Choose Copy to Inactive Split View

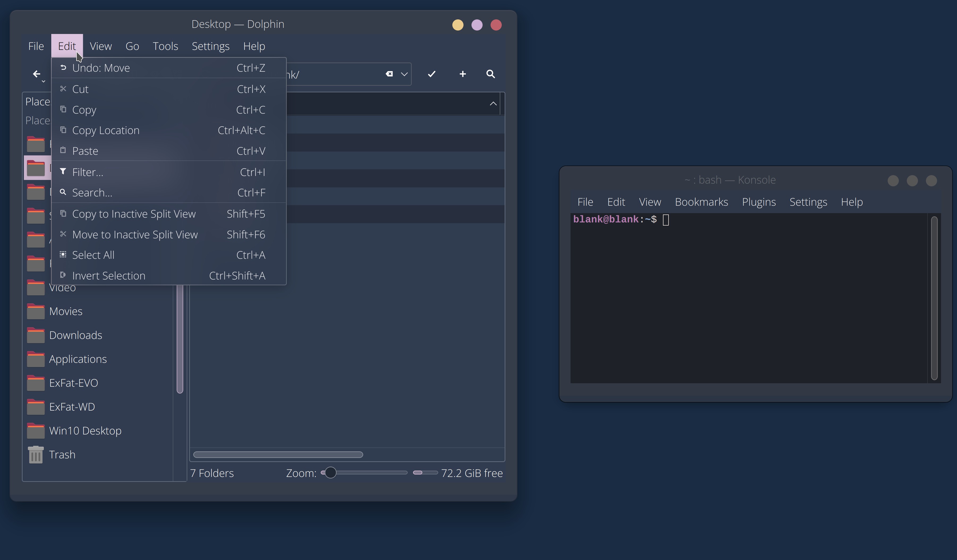[x=169, y=214]
